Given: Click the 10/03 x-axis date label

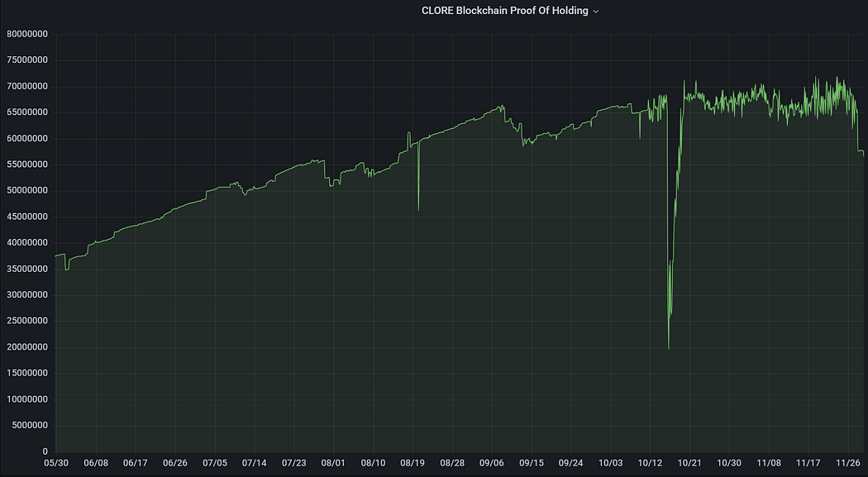Looking at the screenshot, I should point(611,463).
